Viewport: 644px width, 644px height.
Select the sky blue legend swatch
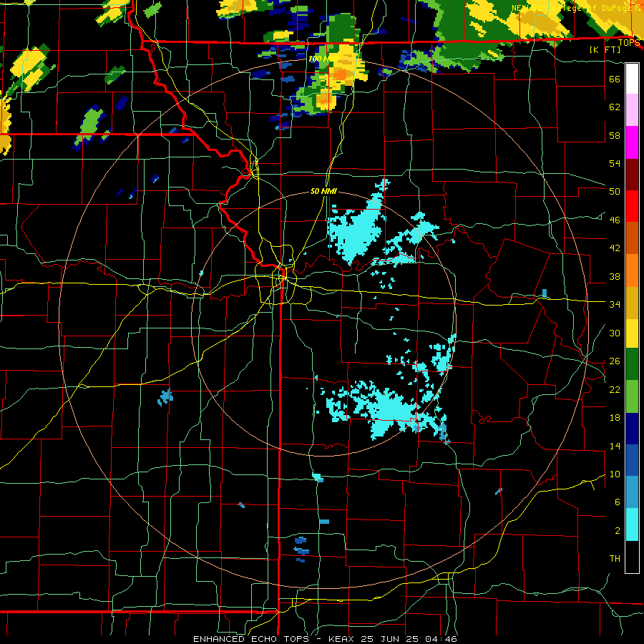[632, 492]
